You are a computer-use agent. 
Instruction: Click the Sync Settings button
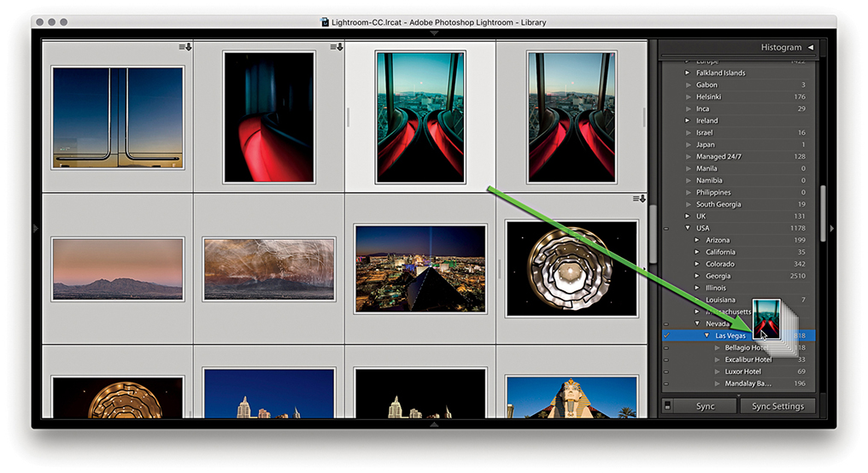[x=777, y=406]
